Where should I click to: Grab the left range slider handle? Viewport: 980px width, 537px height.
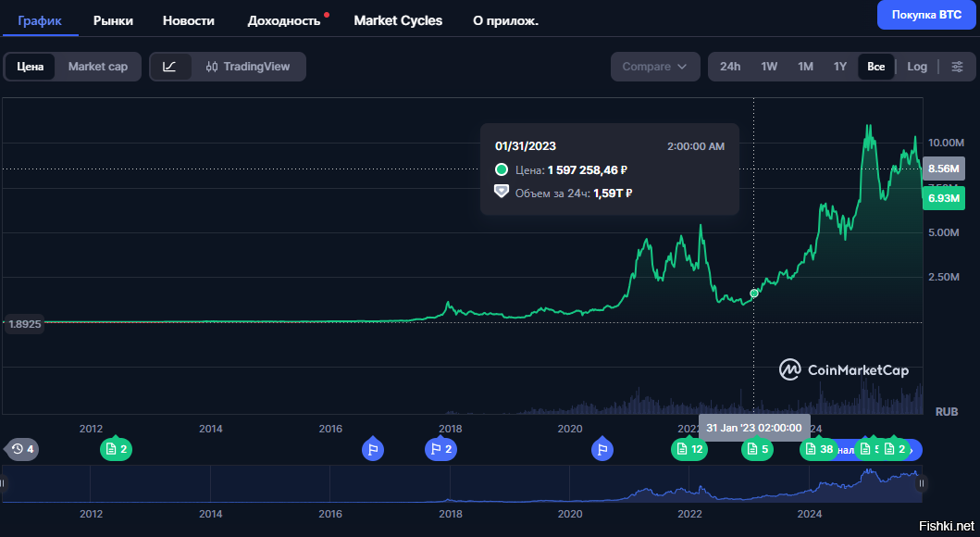[x=4, y=483]
